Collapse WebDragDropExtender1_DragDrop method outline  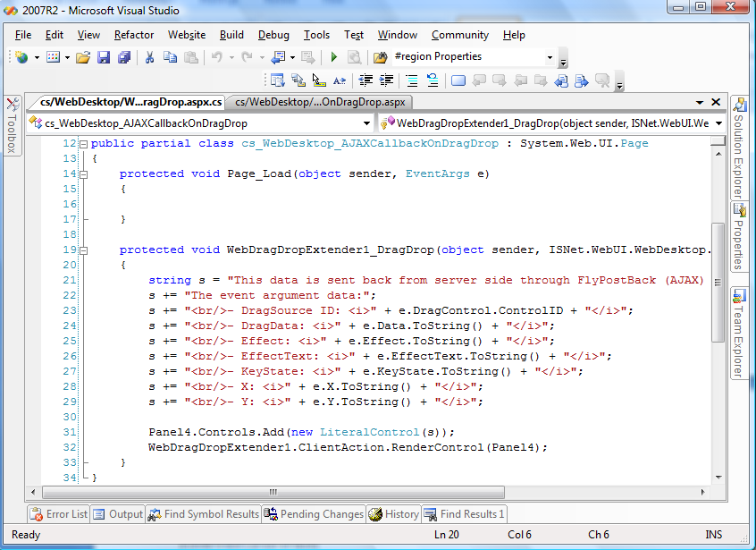83,250
